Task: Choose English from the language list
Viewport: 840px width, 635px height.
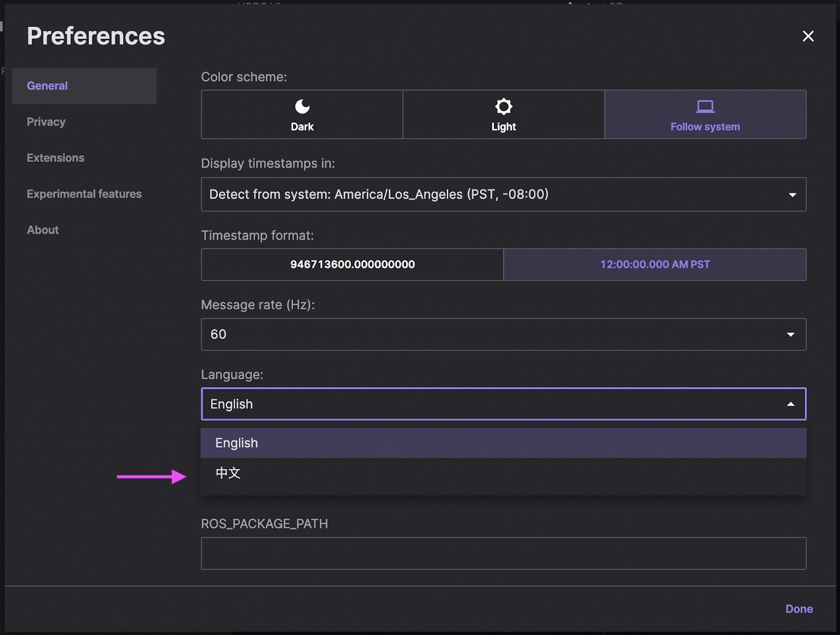Action: tap(237, 443)
